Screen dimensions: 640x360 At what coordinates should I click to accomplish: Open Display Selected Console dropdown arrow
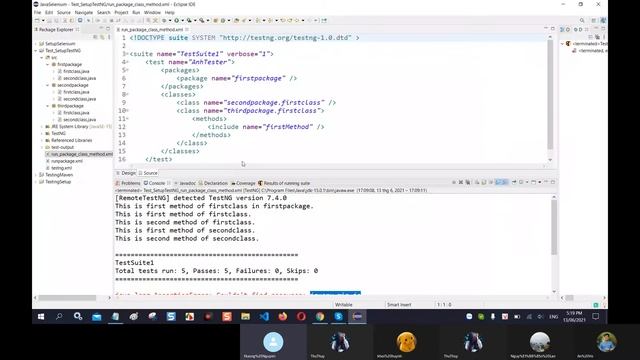[x=527, y=182]
